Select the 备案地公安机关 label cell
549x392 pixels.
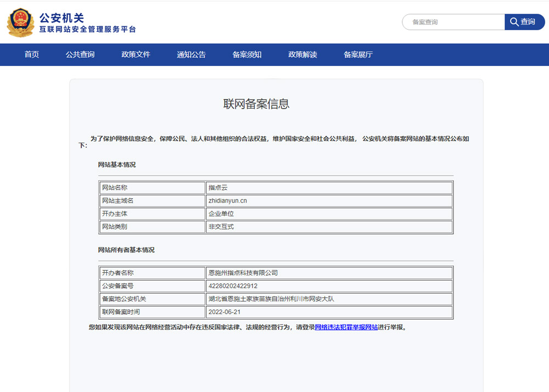click(x=152, y=299)
